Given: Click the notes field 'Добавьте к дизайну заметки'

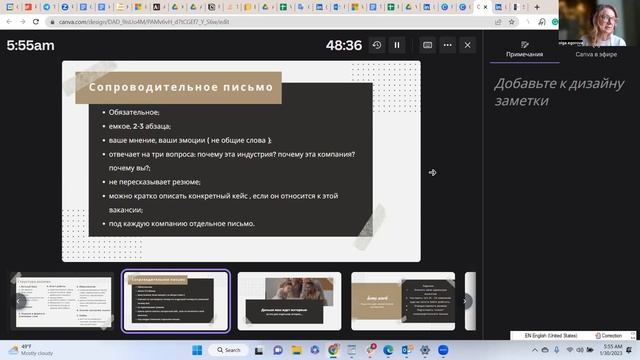Looking at the screenshot, I should [x=559, y=92].
